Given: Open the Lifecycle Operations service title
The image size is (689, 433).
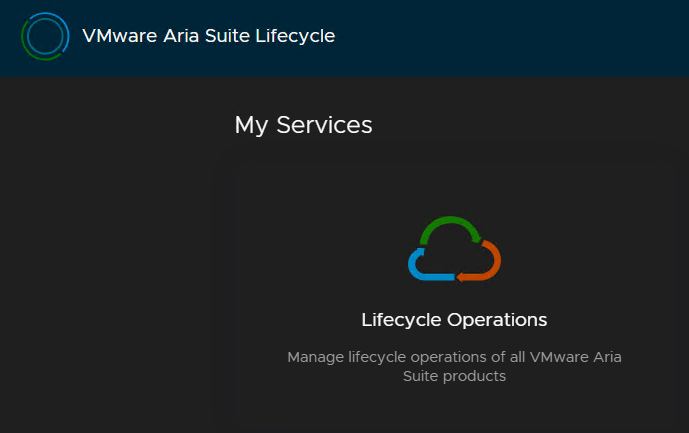Looking at the screenshot, I should (454, 320).
